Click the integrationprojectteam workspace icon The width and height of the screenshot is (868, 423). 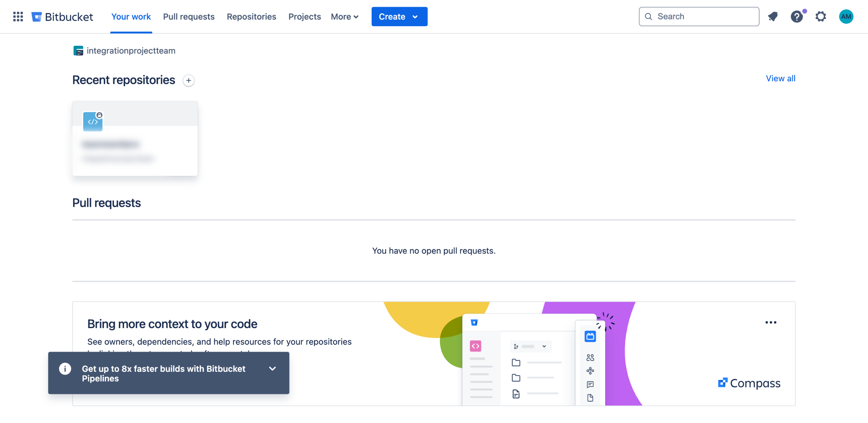[x=78, y=51]
